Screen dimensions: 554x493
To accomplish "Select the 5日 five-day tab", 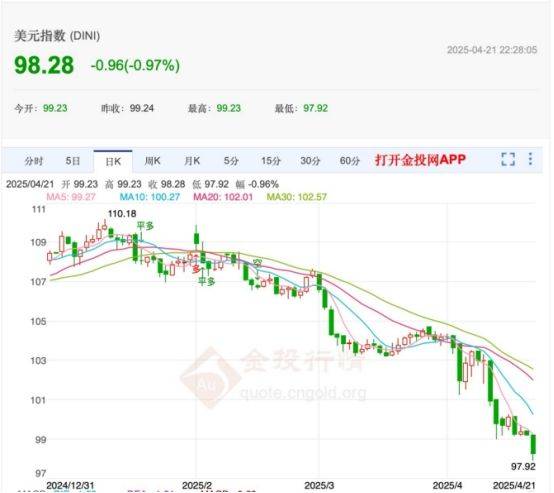I will [73, 161].
